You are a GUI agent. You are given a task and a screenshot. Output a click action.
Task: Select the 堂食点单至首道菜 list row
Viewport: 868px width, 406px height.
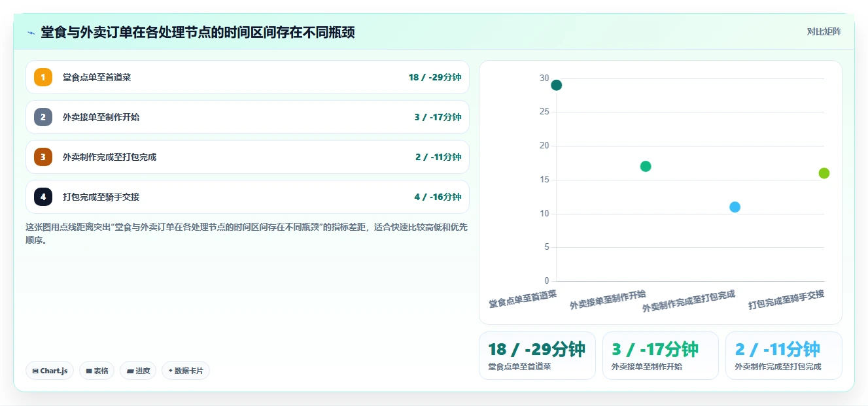pyautogui.click(x=247, y=77)
